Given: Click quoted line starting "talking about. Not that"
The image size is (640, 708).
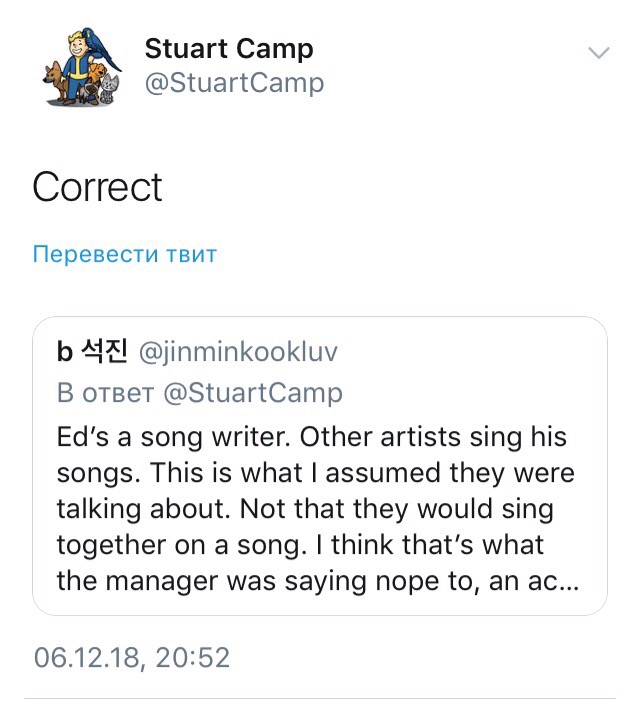Looking at the screenshot, I should pos(305,508).
